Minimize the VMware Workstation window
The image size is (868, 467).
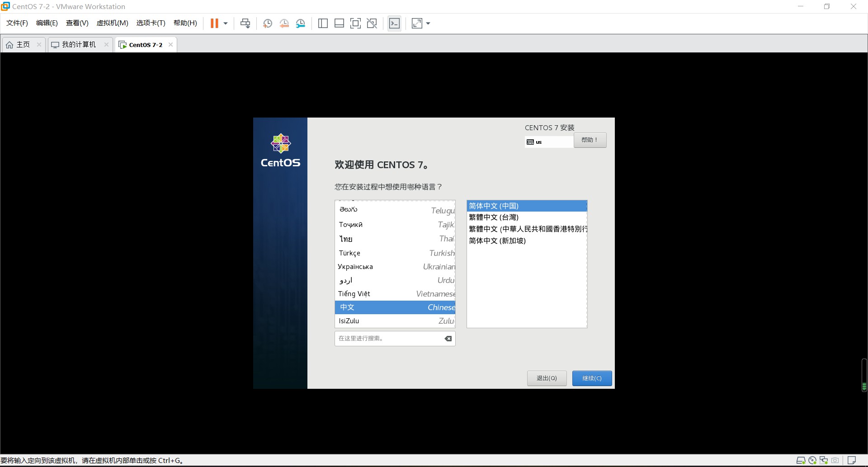(x=801, y=6)
